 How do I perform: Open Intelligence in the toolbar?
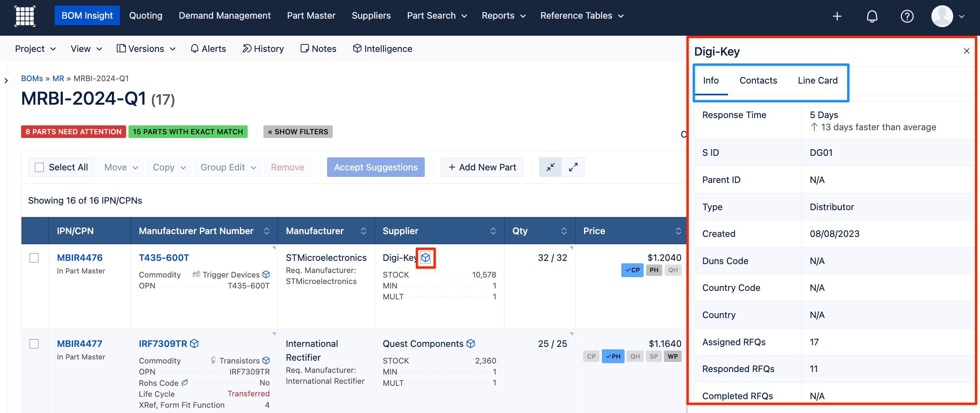point(382,49)
